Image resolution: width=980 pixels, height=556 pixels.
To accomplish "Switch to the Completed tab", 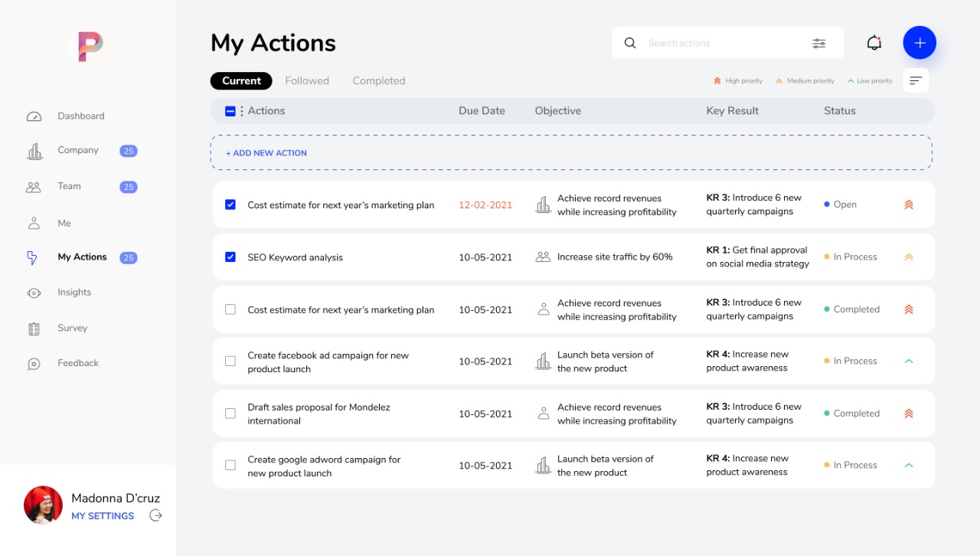I will coord(379,81).
